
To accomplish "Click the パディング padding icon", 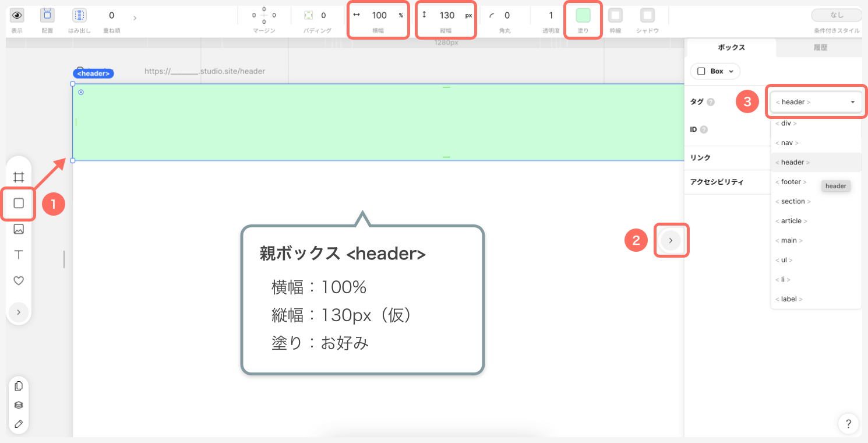I will click(309, 16).
